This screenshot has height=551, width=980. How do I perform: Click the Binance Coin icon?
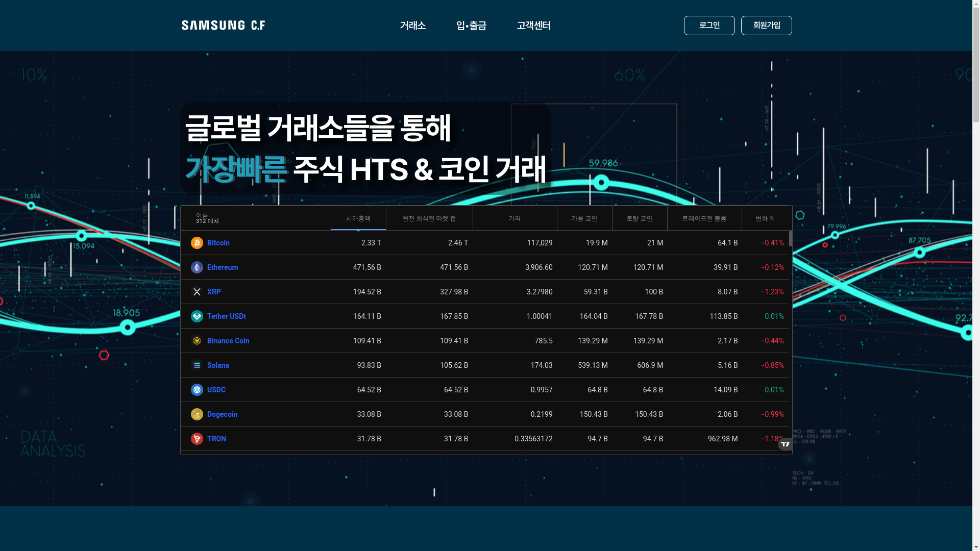197,341
